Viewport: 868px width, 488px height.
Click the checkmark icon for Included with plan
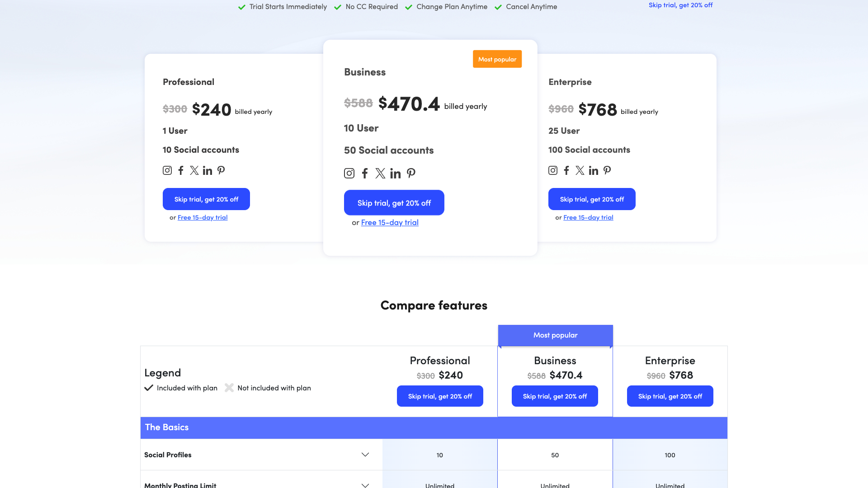tap(149, 388)
